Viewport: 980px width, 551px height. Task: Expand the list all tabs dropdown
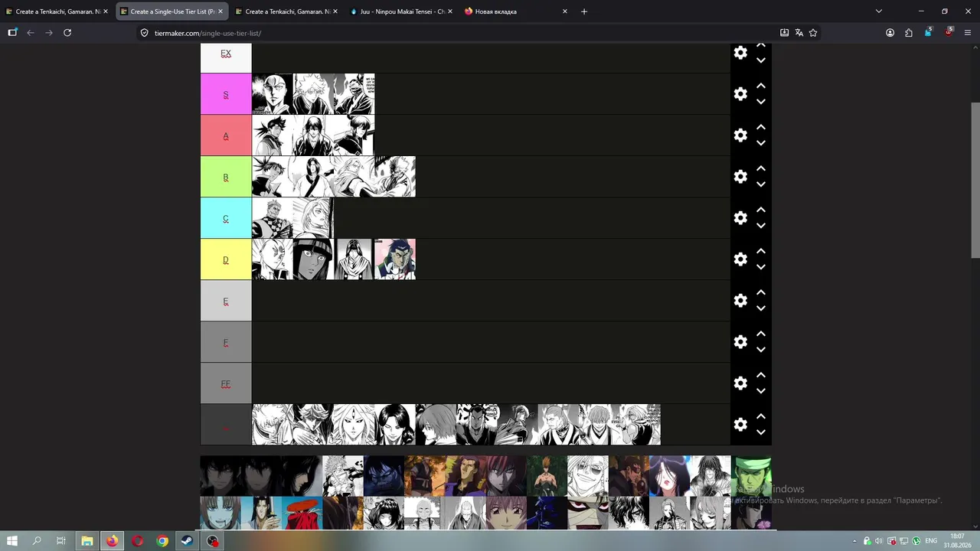pos(879,11)
